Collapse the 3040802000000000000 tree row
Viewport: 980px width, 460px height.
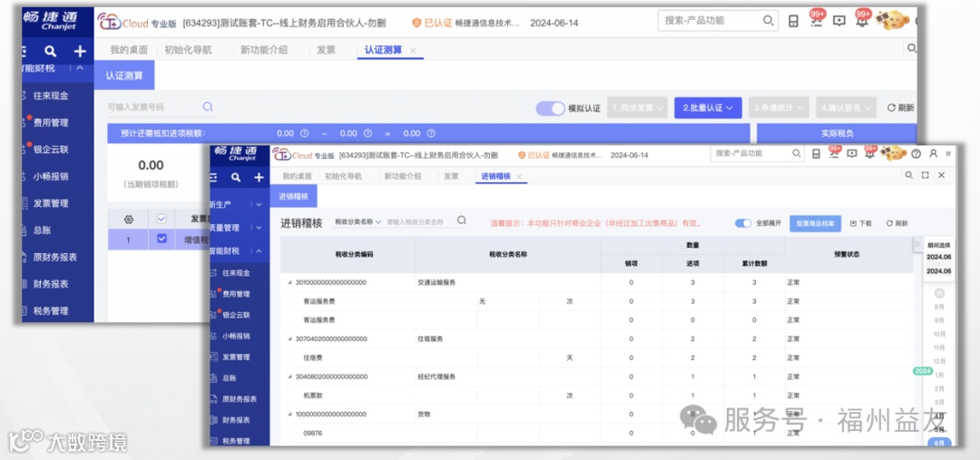[x=289, y=377]
